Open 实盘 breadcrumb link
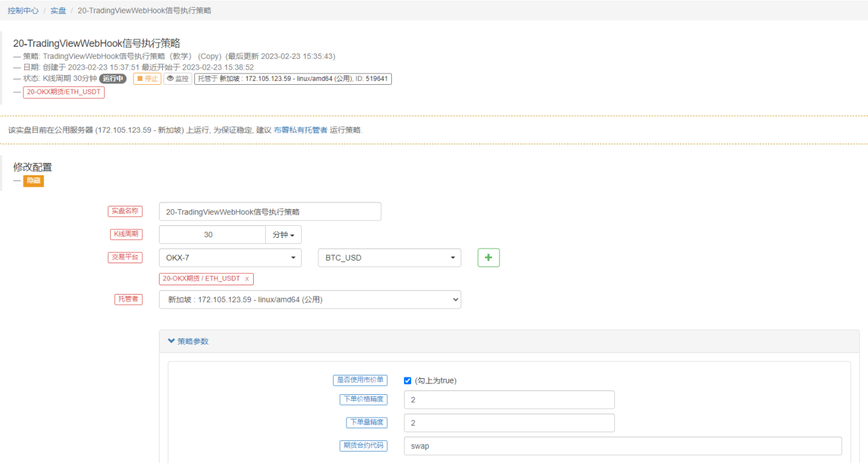Image resolution: width=868 pixels, height=463 pixels. [58, 11]
